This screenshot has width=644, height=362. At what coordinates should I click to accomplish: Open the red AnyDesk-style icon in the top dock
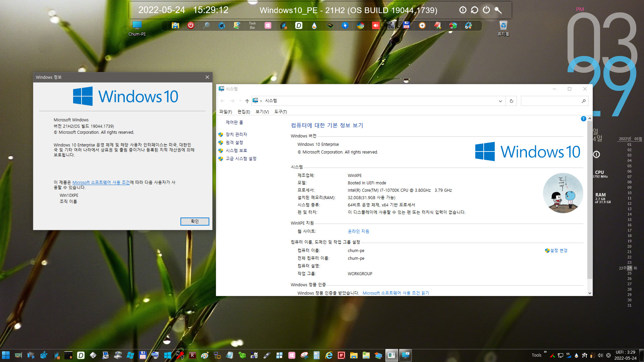(376, 25)
